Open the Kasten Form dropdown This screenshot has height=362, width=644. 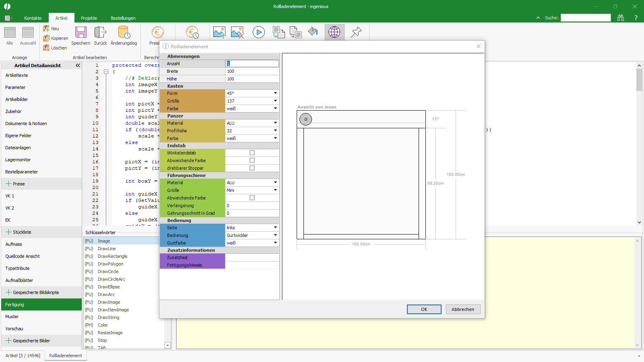[275, 93]
